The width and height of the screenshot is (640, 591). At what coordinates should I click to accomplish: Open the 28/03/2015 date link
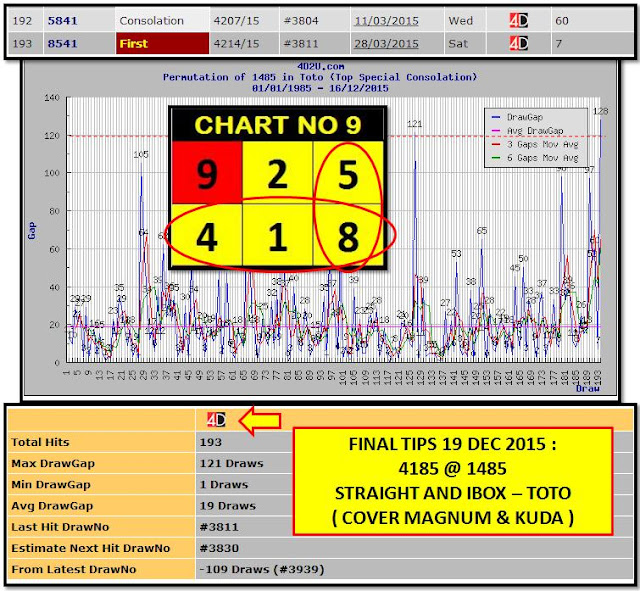(x=386, y=43)
